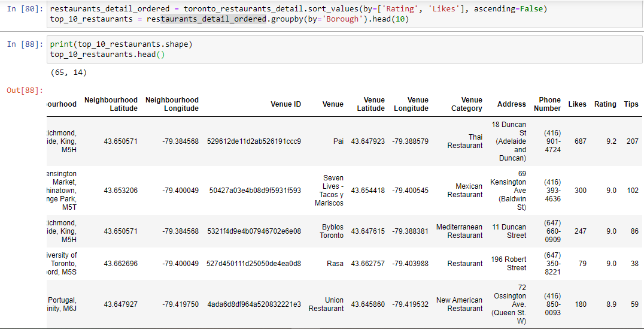Click the In [88] prompt label

click(x=25, y=45)
